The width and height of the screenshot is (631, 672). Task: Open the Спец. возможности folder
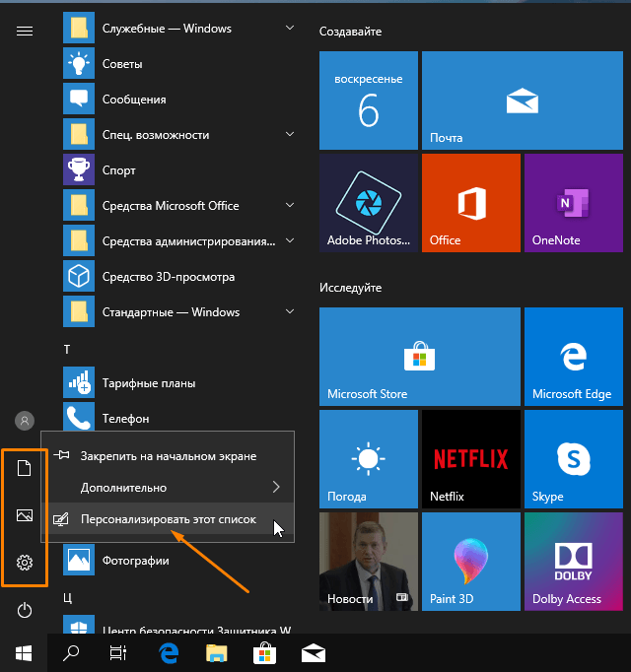pyautogui.click(x=179, y=135)
